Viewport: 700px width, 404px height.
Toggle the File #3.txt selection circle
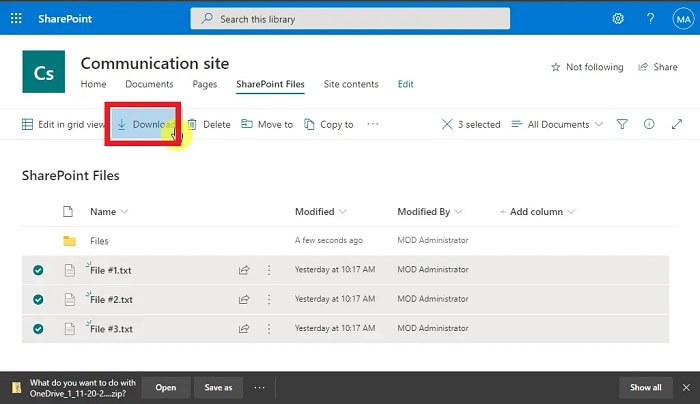coord(38,328)
